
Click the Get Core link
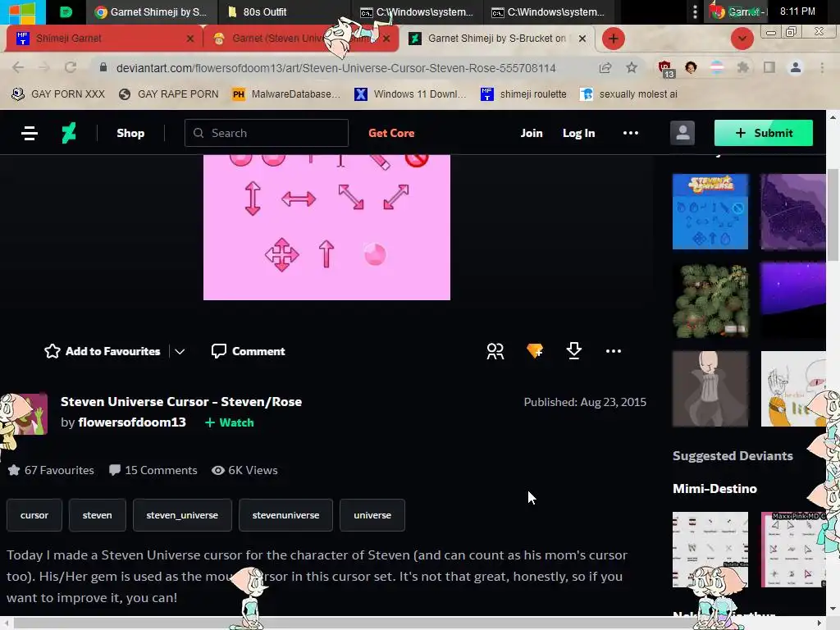coord(391,133)
